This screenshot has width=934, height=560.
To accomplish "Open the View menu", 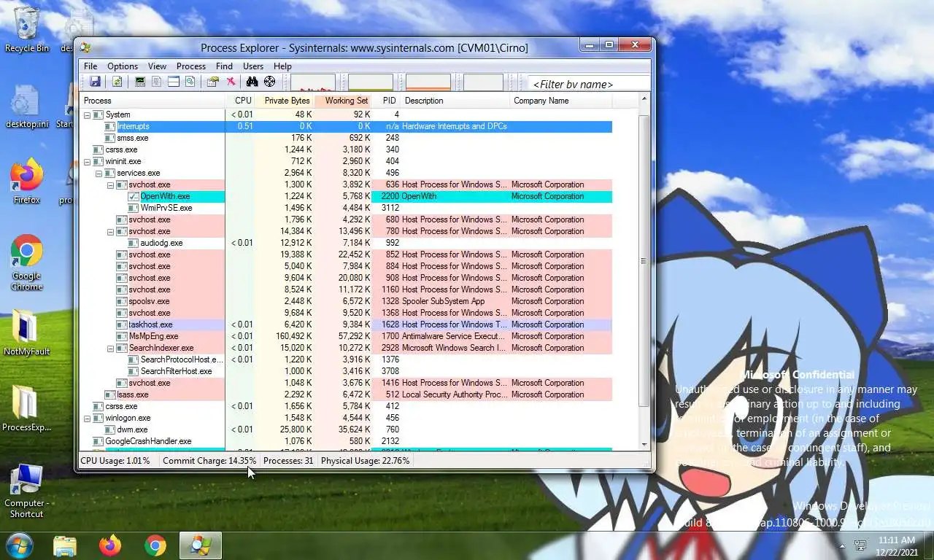I will click(x=157, y=66).
